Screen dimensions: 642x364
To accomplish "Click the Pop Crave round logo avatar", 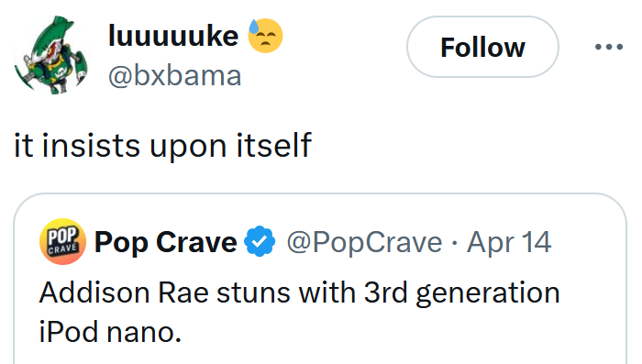I will click(62, 241).
